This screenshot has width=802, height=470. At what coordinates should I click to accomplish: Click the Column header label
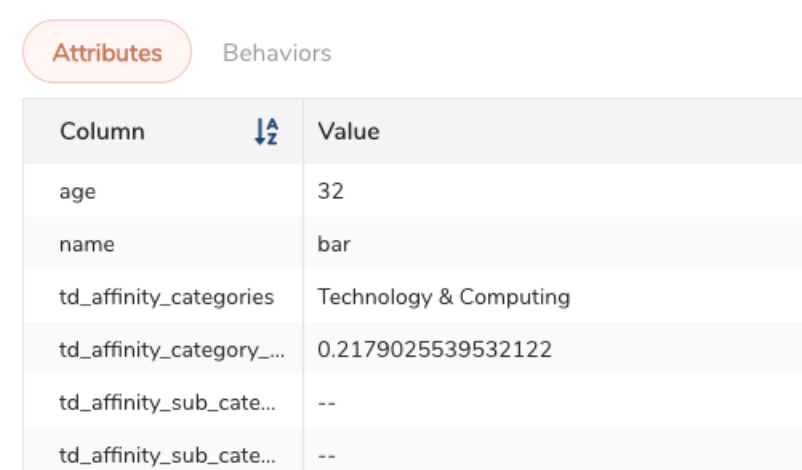pos(102,131)
